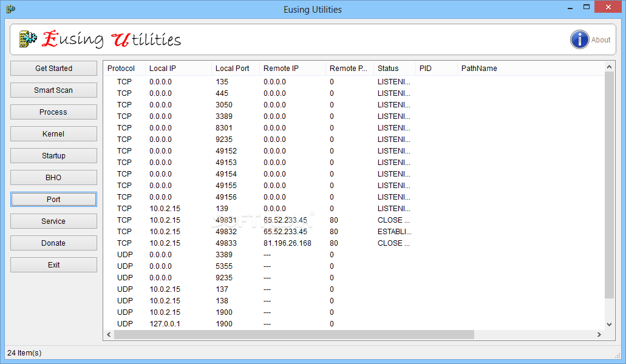Open the BHO view
Screen dimensions: 626x364
coord(53,178)
